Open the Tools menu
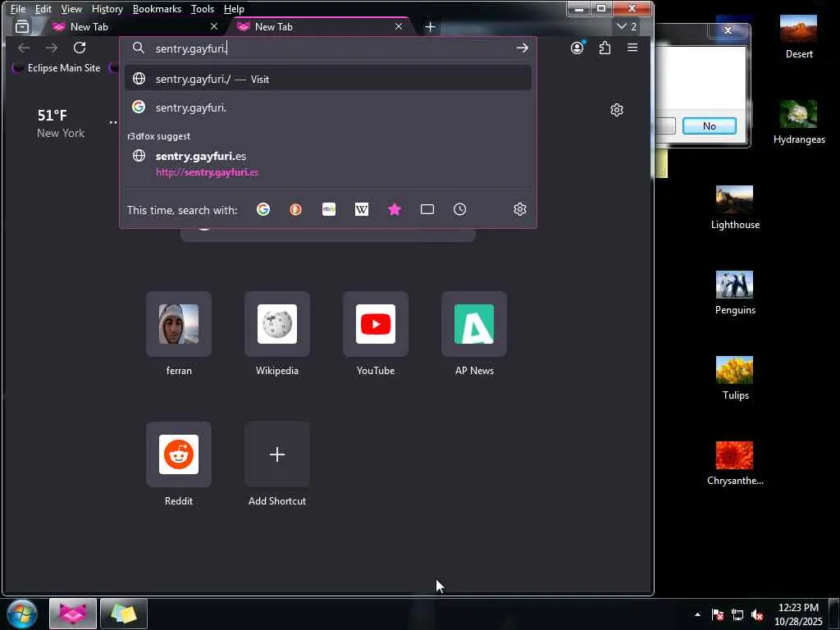840x630 pixels. point(203,8)
